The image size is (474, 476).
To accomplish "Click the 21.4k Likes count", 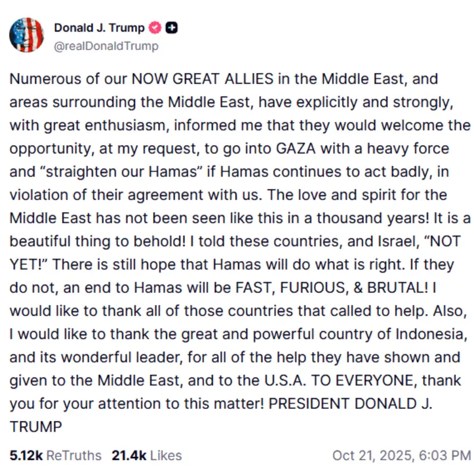I will point(128,455).
